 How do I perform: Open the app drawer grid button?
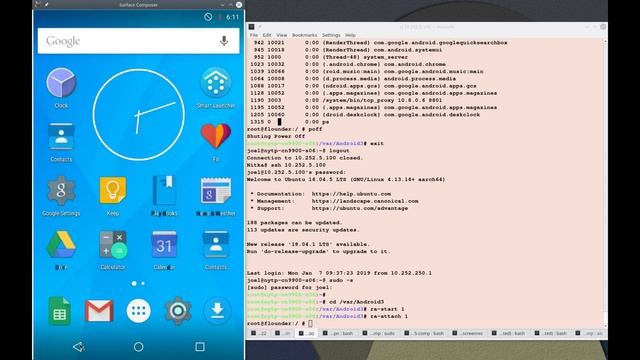point(138,311)
